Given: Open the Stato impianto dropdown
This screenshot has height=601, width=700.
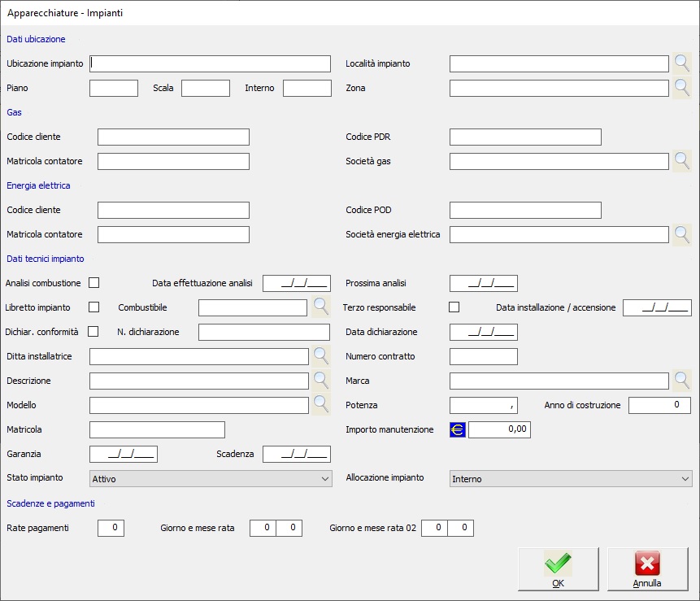Looking at the screenshot, I should pos(211,479).
